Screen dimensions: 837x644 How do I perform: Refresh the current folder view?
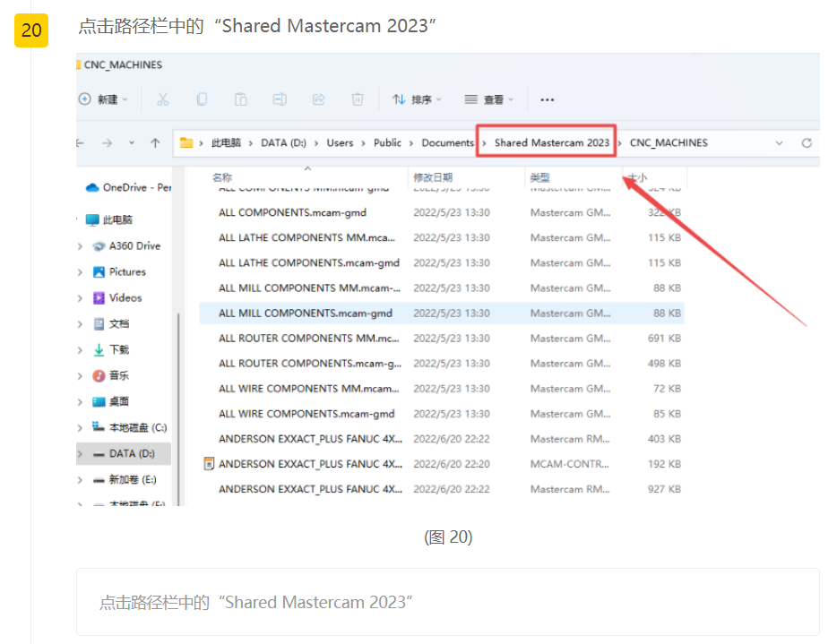click(807, 143)
